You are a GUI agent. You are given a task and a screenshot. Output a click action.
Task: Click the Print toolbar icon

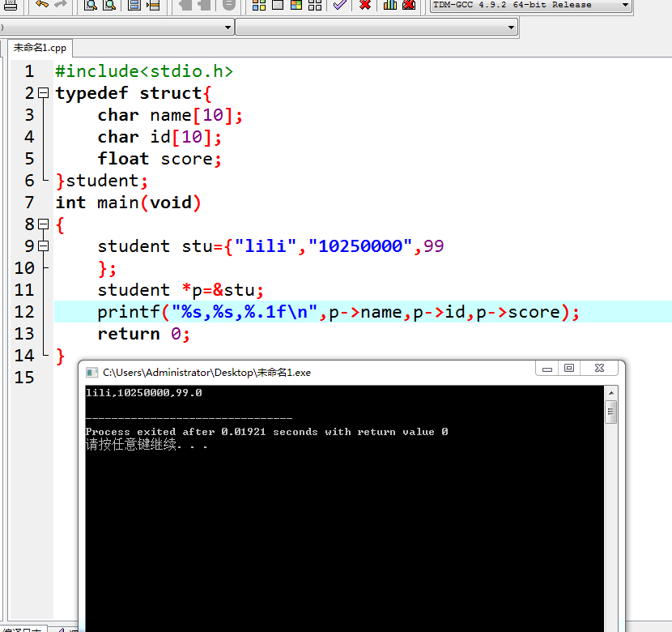pos(10,5)
